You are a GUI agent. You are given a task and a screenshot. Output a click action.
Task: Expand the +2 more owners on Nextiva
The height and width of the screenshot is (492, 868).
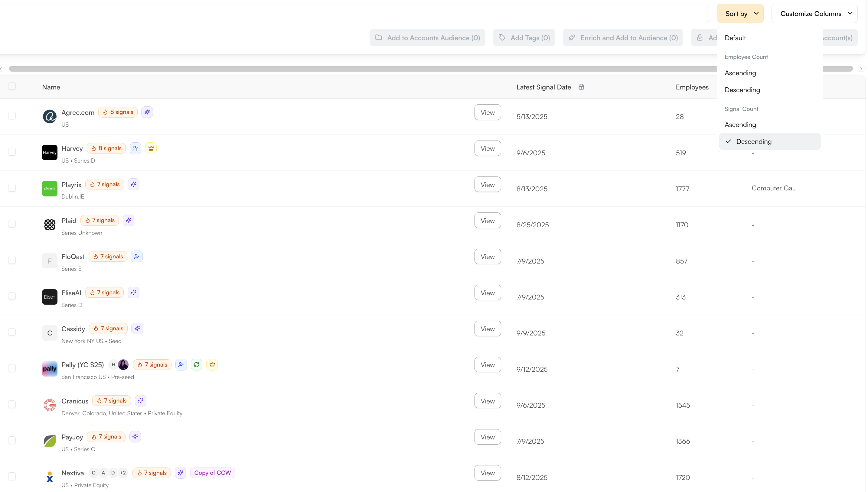click(x=123, y=473)
